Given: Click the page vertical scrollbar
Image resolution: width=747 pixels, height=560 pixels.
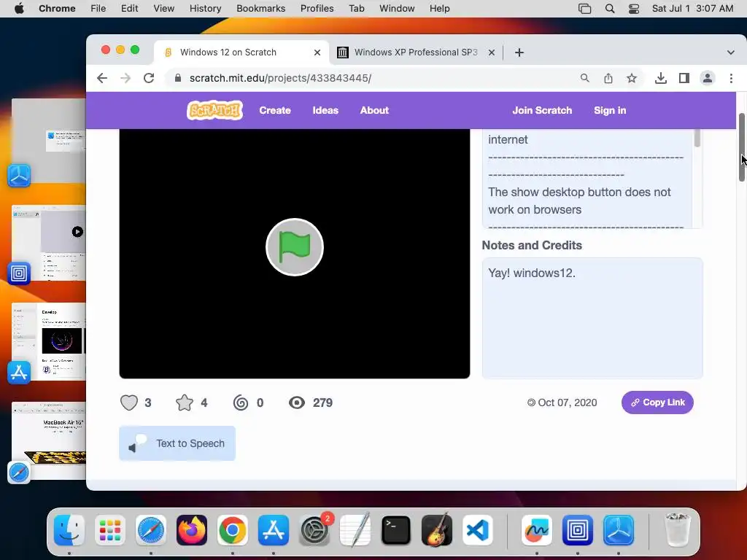Looking at the screenshot, I should 742,147.
